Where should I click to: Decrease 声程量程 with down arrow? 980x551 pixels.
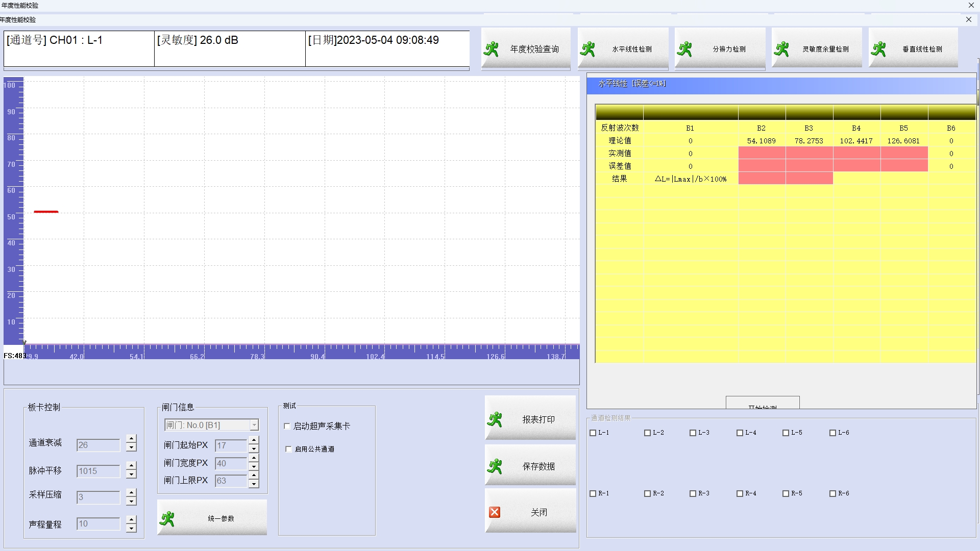[x=131, y=528]
